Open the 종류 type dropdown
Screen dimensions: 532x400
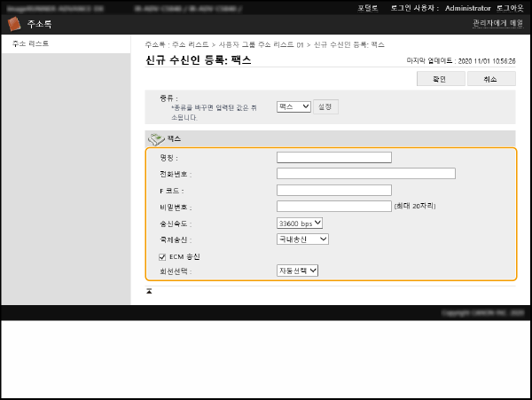(x=293, y=106)
